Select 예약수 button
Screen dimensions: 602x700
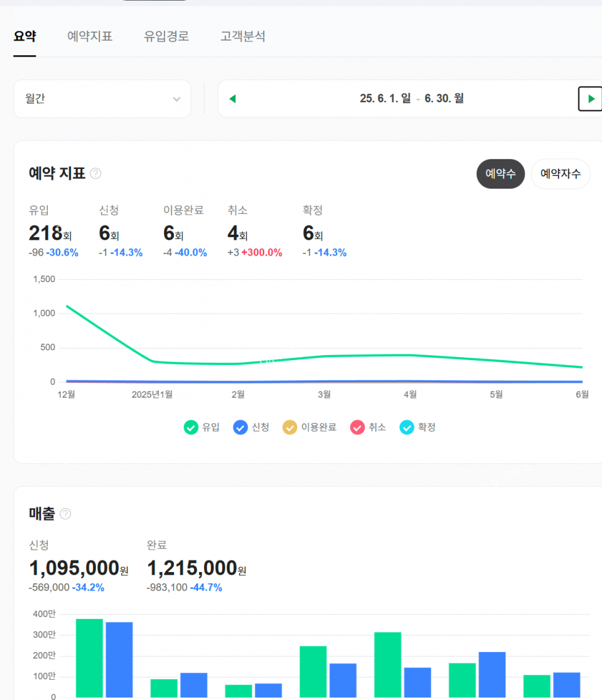(x=501, y=174)
